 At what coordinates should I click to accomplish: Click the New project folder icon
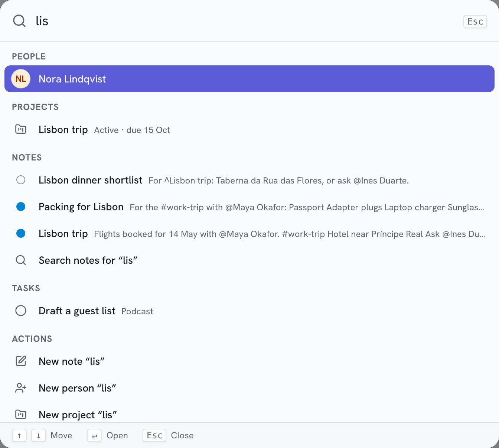coord(21,414)
